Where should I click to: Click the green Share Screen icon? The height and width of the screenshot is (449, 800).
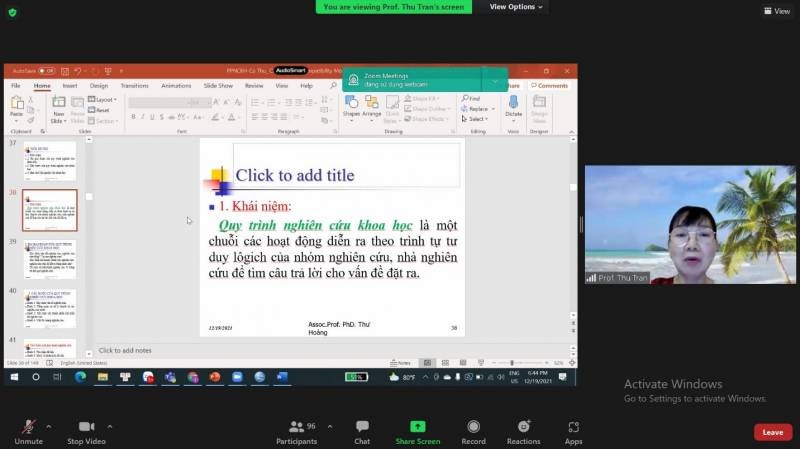pos(417,427)
